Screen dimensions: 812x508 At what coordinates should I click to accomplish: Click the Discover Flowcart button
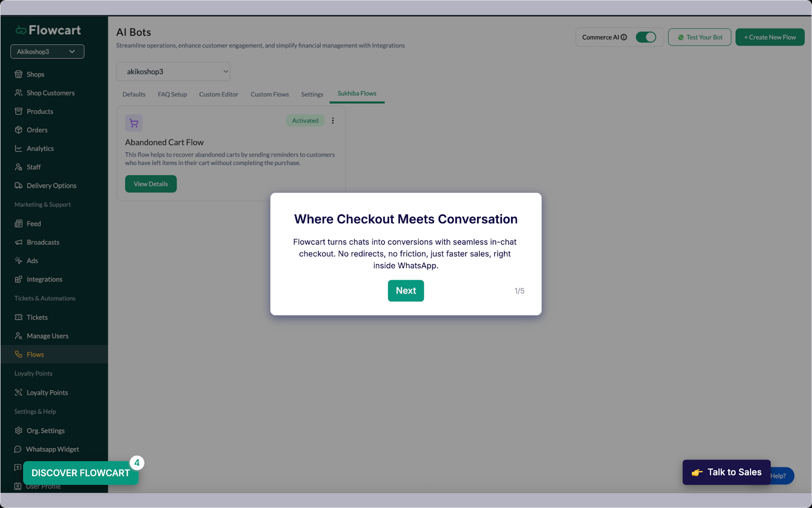(81, 473)
